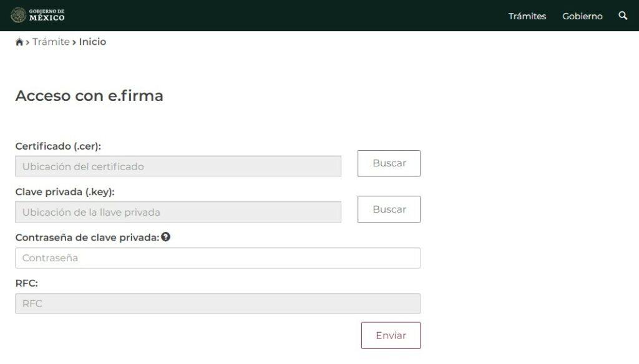This screenshot has height=364, width=639.
Task: Open the Trámites menu item
Action: coord(527,16)
